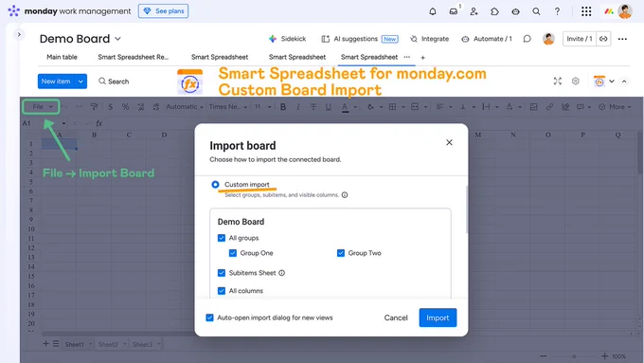Click info icon beside Subitems Sheet

pyautogui.click(x=282, y=273)
